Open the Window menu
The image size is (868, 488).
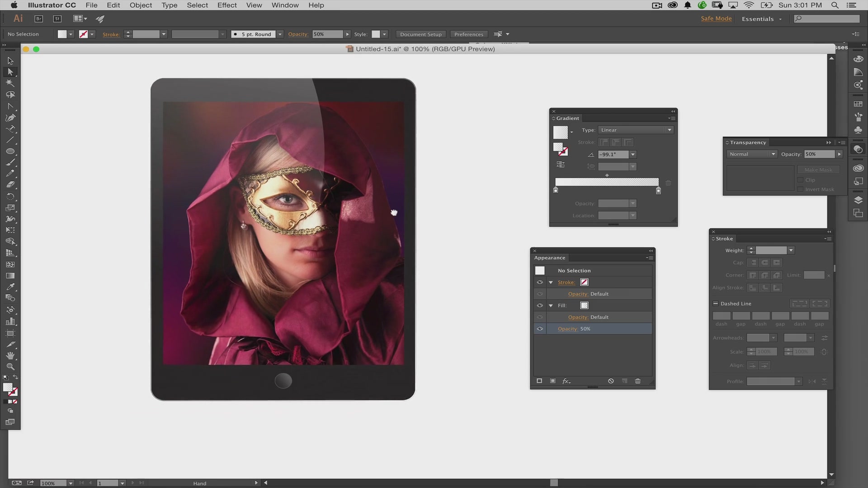[x=286, y=5]
